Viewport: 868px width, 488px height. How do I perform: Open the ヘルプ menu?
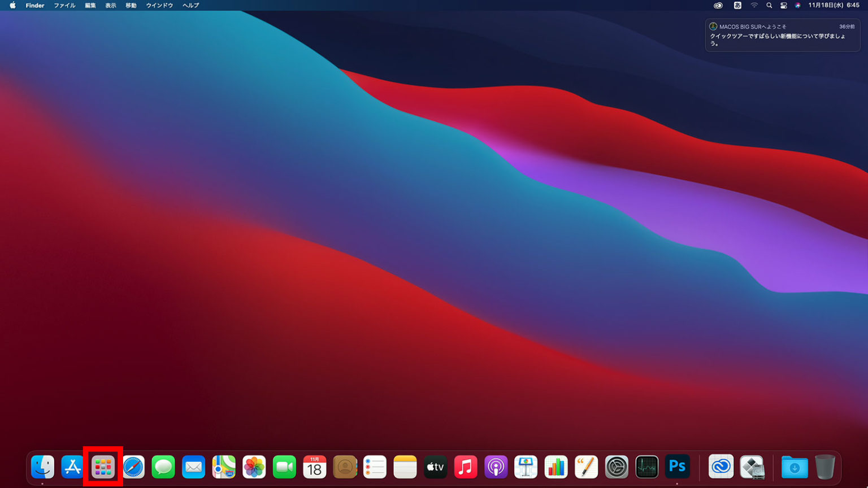191,5
